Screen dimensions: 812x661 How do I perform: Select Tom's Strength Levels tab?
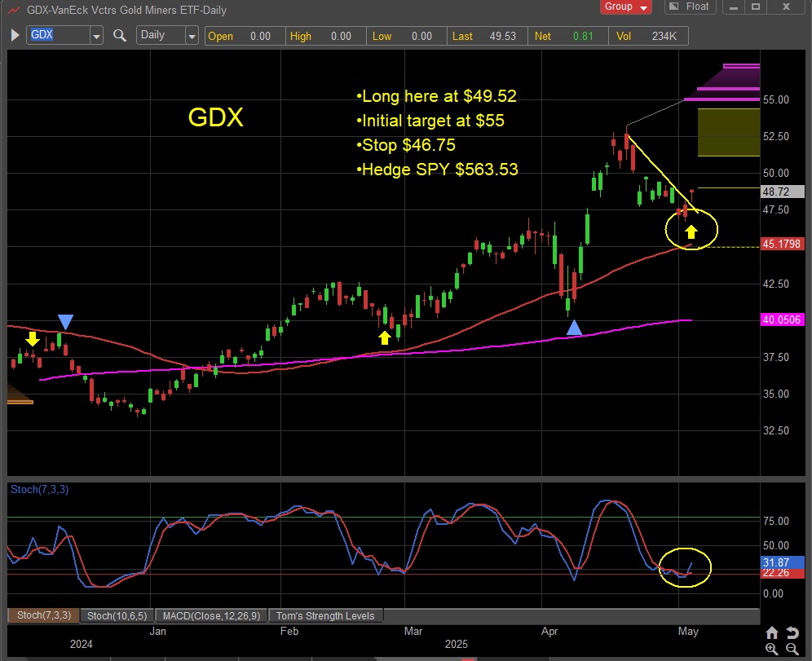click(325, 615)
